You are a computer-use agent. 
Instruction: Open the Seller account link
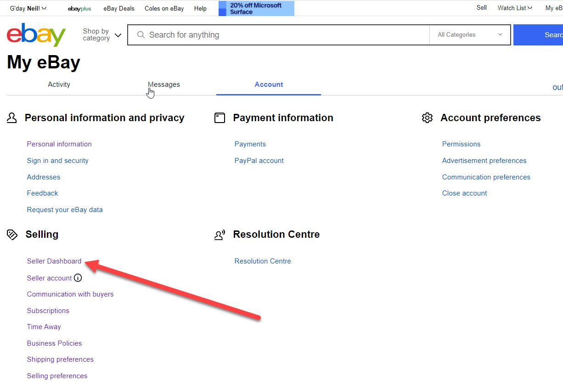[x=50, y=278]
